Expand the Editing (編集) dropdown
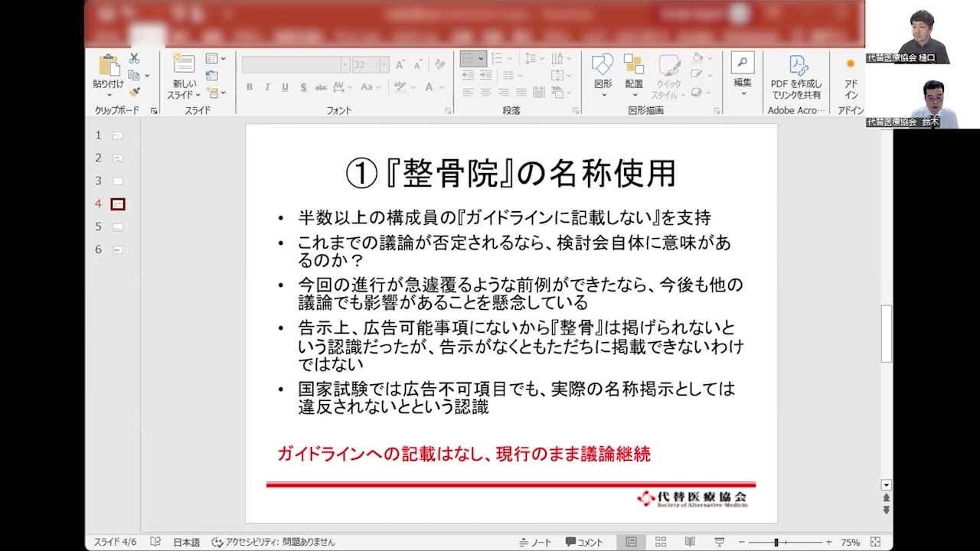The image size is (980, 551). [743, 94]
